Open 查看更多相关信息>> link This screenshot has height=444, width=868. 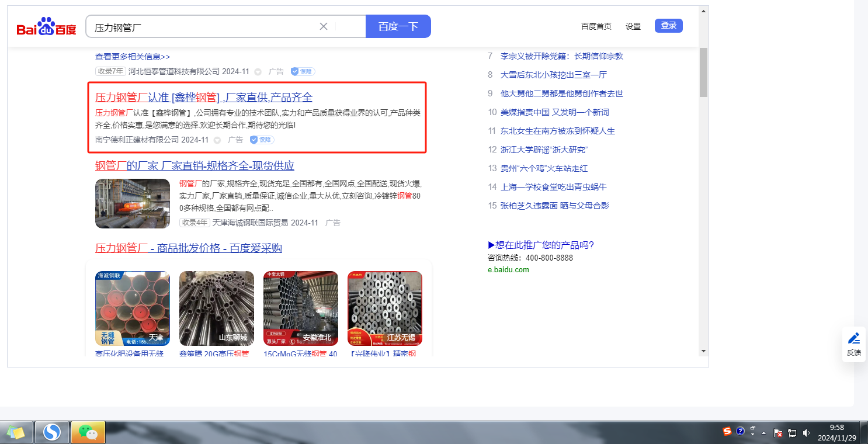(133, 57)
